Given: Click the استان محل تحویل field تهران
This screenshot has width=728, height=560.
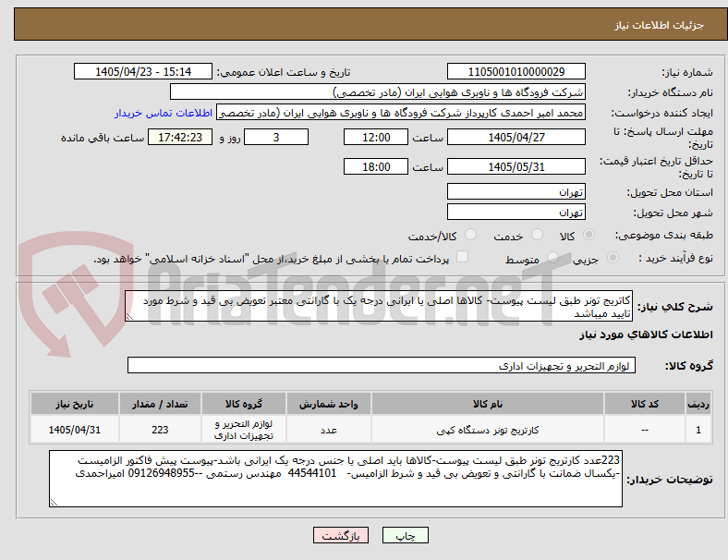Looking at the screenshot, I should point(516,191).
